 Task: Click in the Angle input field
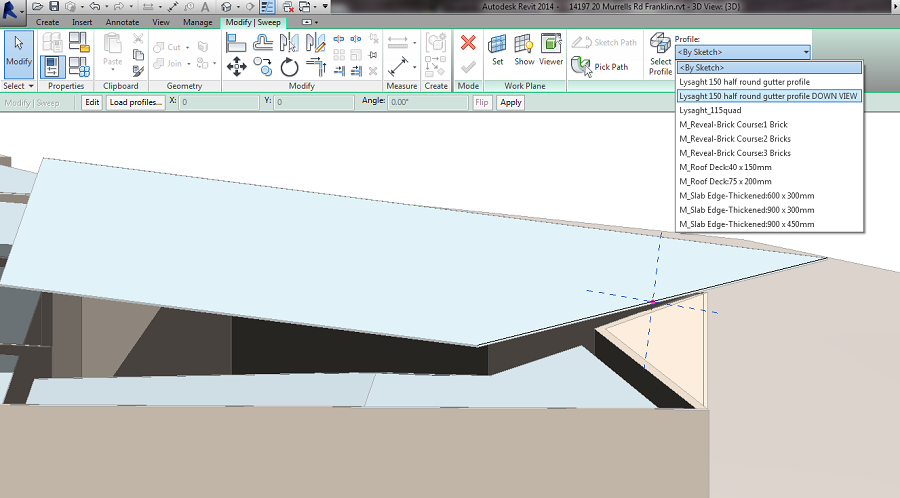point(428,102)
